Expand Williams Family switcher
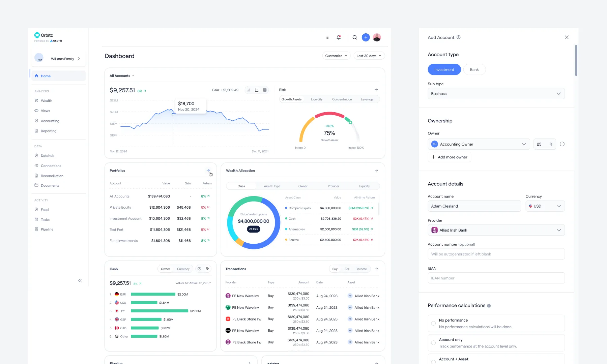Image resolution: width=607 pixels, height=364 pixels. (58, 59)
